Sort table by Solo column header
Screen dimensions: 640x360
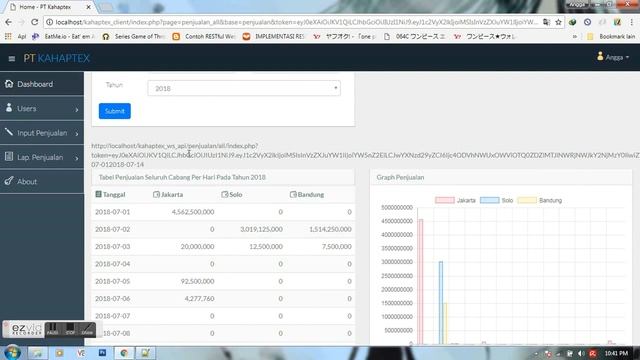pos(231,195)
